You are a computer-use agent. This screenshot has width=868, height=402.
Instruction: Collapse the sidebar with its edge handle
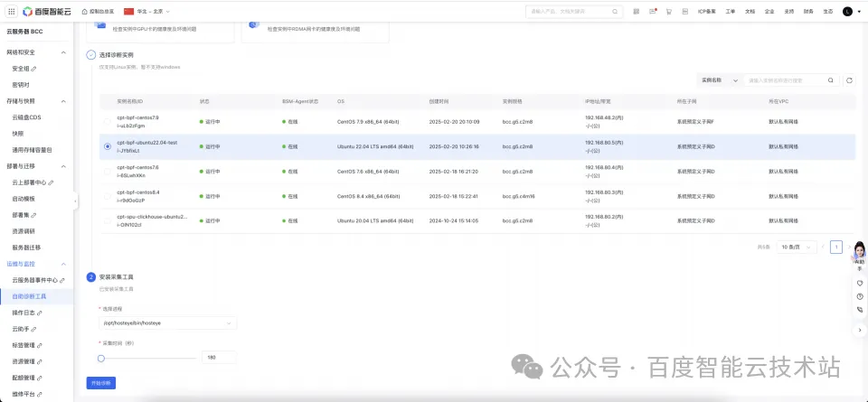pyautogui.click(x=75, y=201)
